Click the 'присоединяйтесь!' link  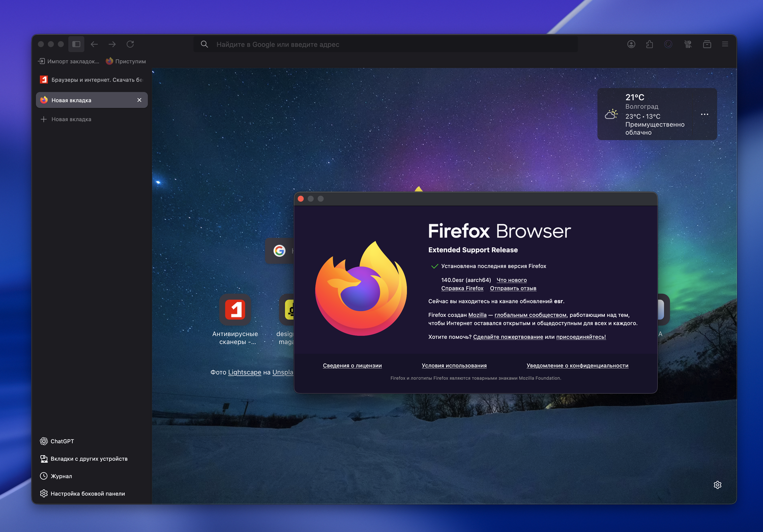tap(581, 337)
